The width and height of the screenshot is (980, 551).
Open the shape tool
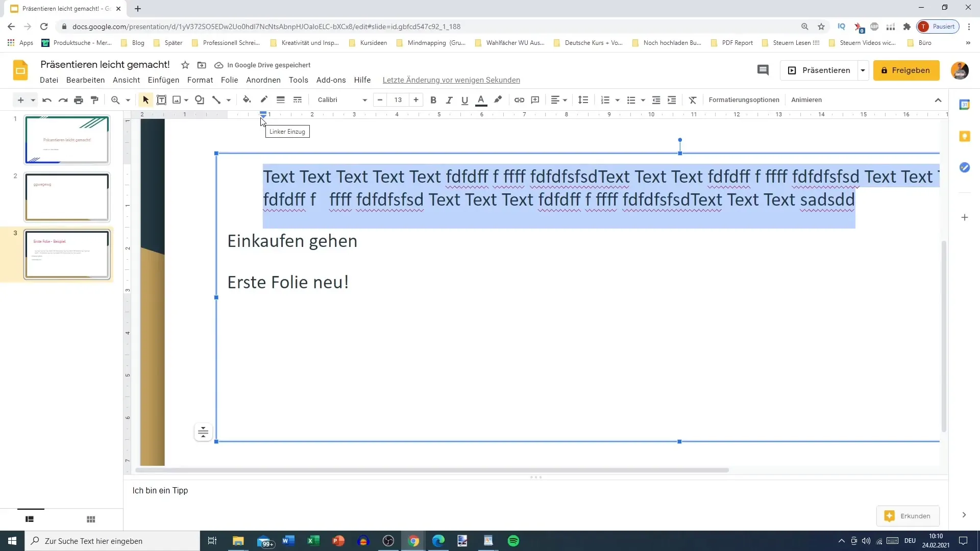click(x=200, y=100)
